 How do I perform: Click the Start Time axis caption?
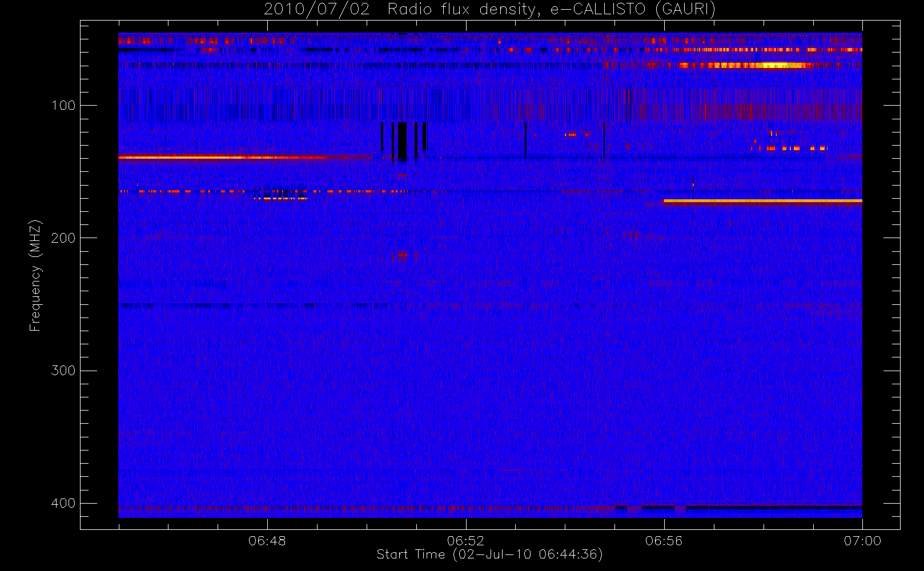pos(489,554)
